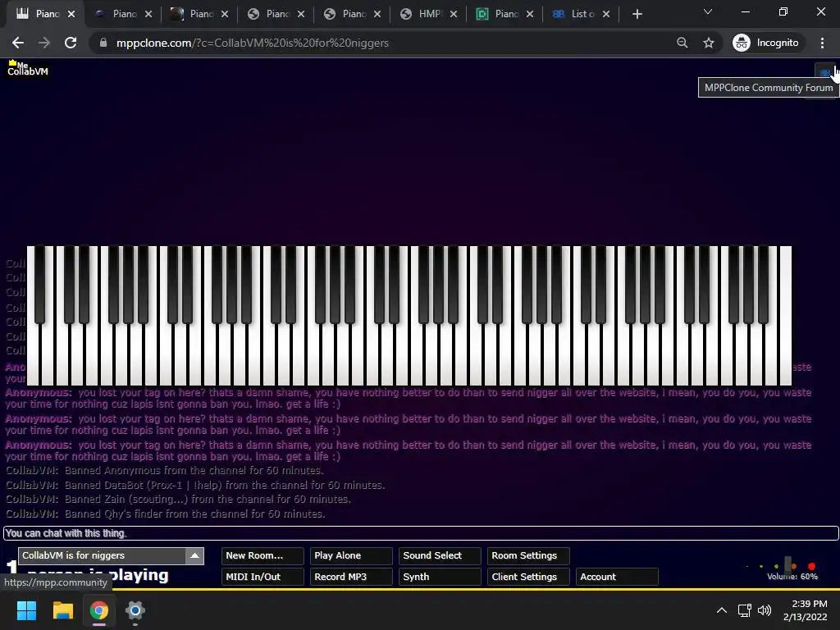Click the browser forward arrow
The height and width of the screenshot is (630, 840).
pos(44,43)
